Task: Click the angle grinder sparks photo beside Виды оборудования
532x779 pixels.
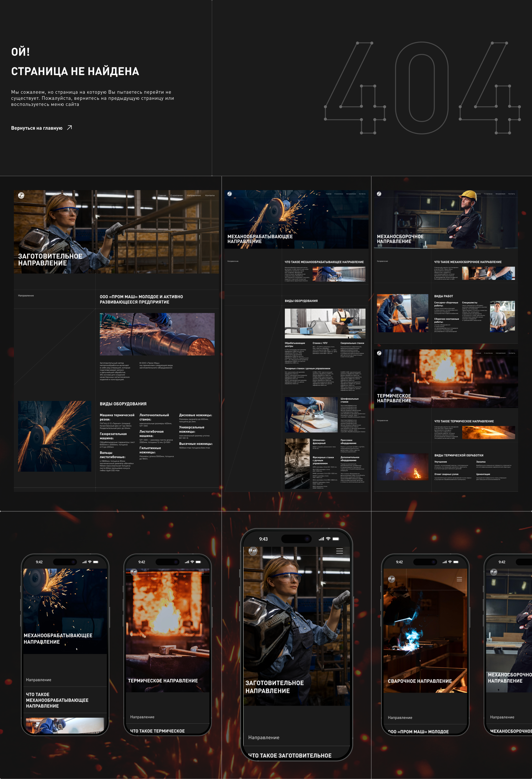Action: point(55,436)
